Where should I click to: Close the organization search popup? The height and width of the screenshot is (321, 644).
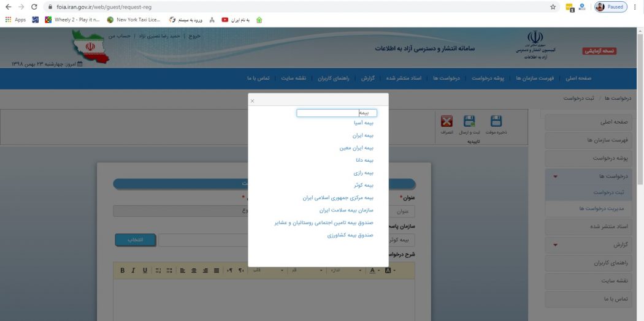point(252,100)
